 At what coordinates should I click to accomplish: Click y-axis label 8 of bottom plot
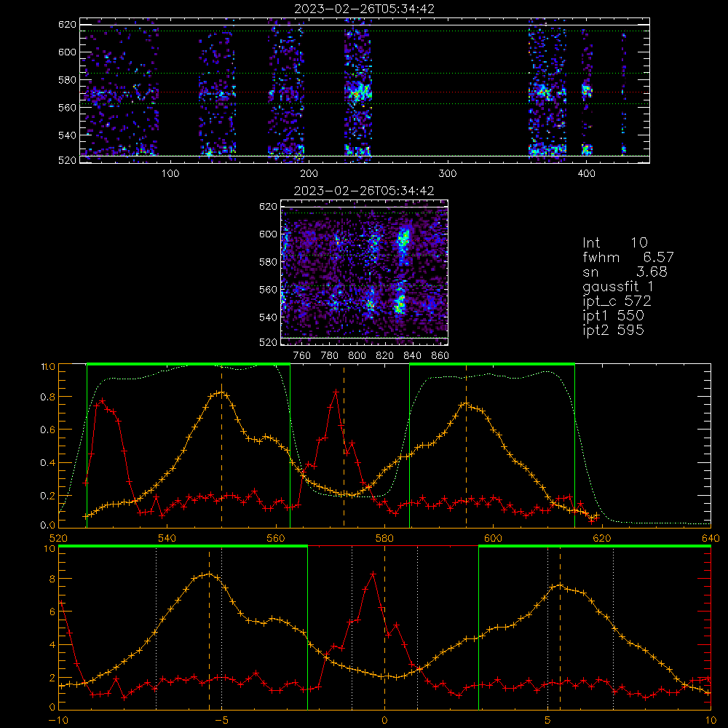click(x=52, y=579)
